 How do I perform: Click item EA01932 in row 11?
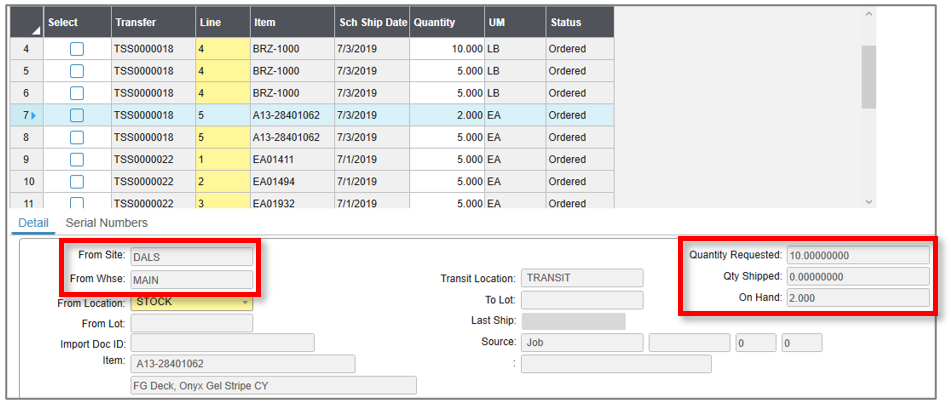(292, 202)
